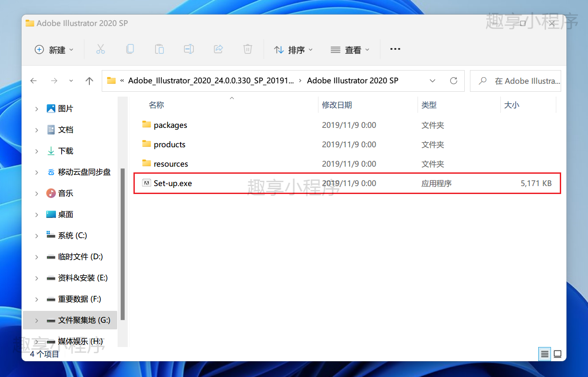
Task: Open the 排序 (Sort) dropdown
Action: coord(293,50)
